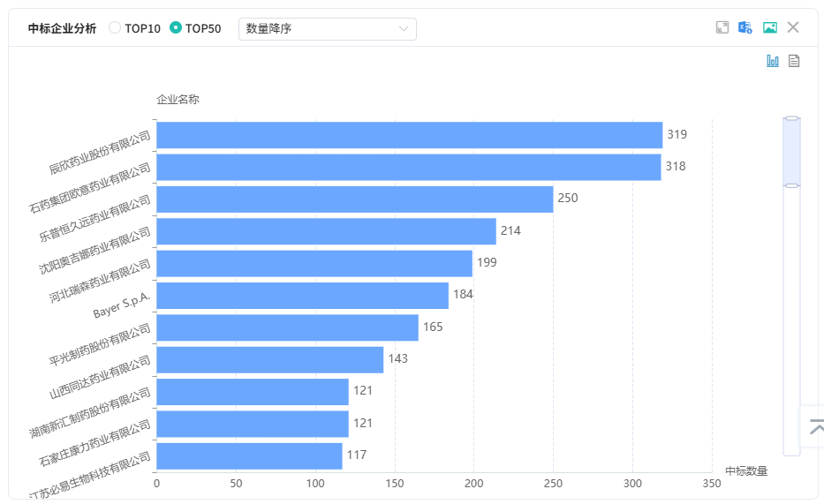Select the TOP50 radio option

pos(176,28)
